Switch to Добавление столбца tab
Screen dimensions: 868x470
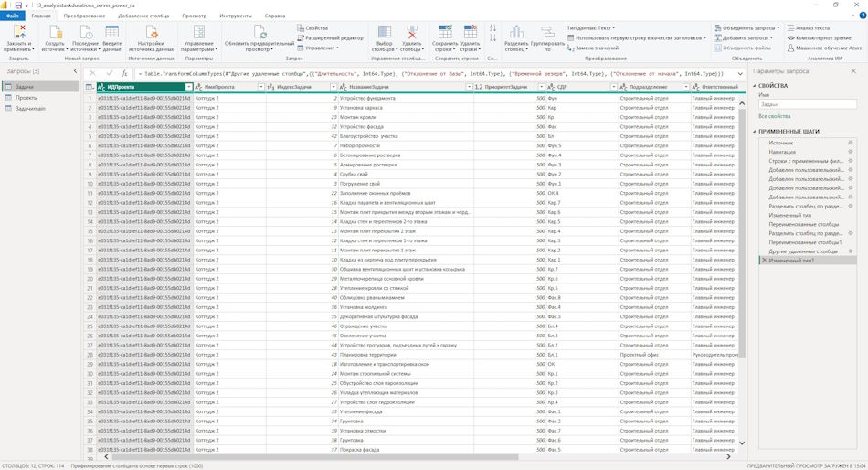pos(143,16)
